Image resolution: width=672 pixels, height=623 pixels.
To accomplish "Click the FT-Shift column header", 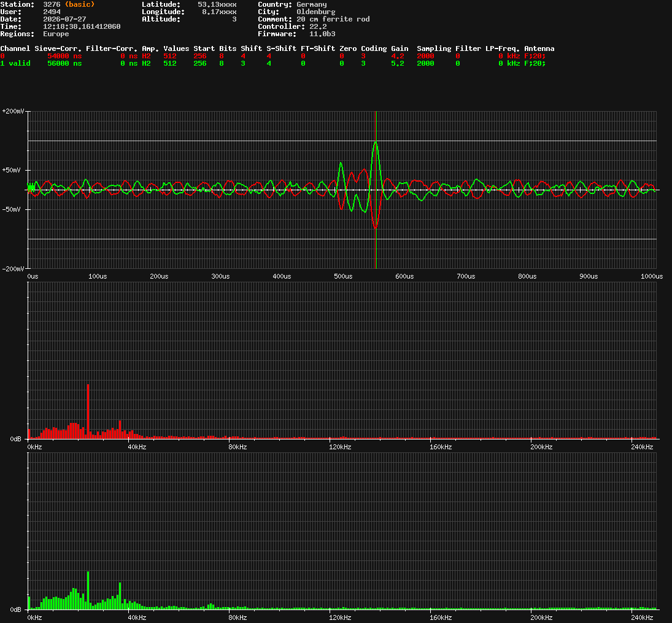I will pyautogui.click(x=317, y=48).
